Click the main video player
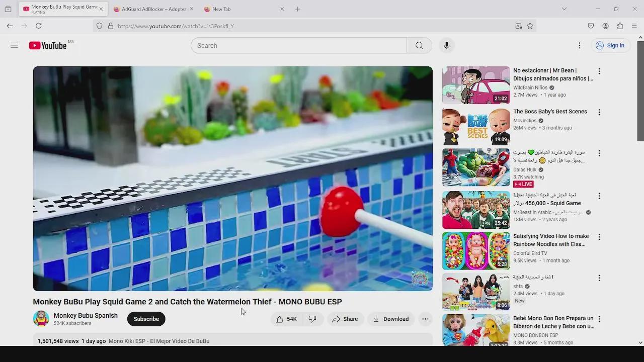The height and width of the screenshot is (362, 644). (232, 178)
